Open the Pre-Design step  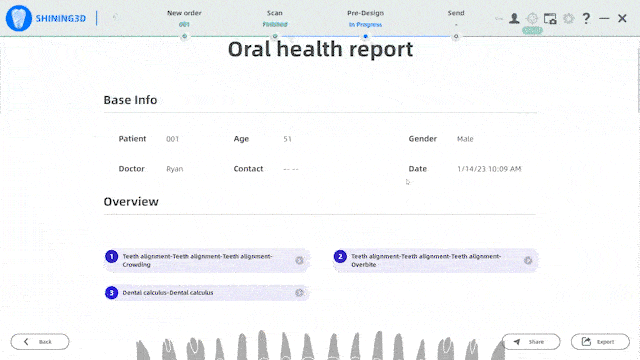pyautogui.click(x=365, y=18)
